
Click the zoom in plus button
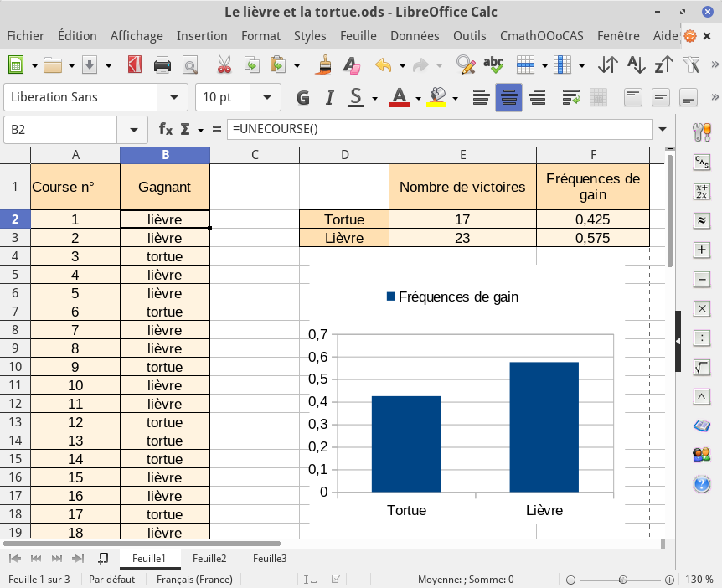(x=669, y=580)
